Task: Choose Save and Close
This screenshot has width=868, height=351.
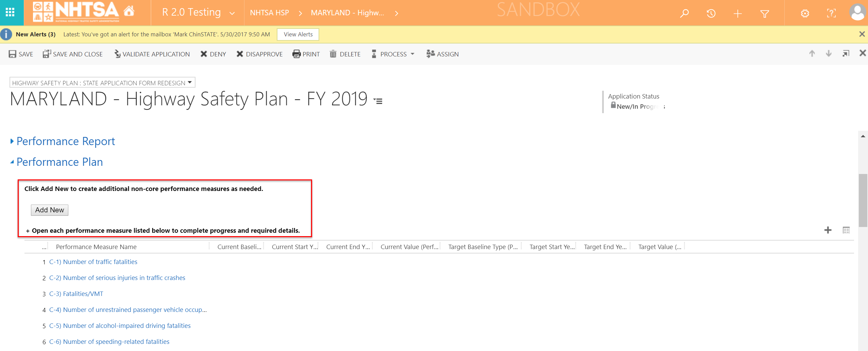Action: click(x=73, y=54)
